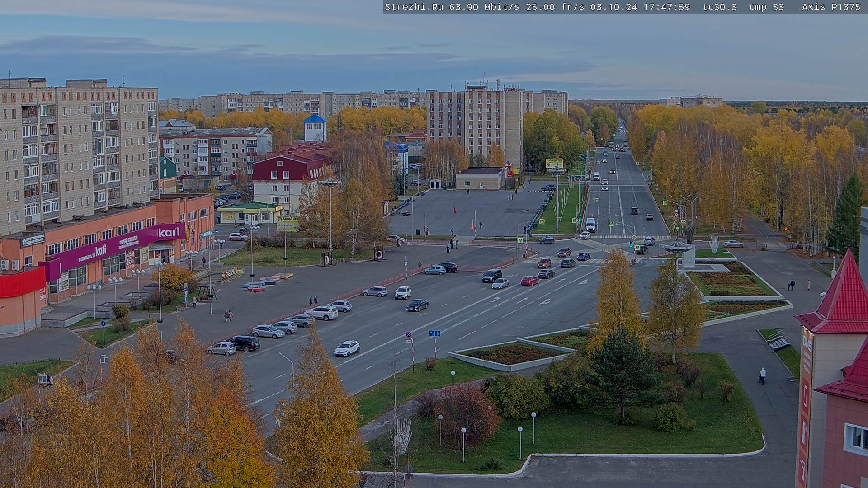Click the 63.90 Mbit/s bitrate value
The image size is (868, 488).
[485, 7]
